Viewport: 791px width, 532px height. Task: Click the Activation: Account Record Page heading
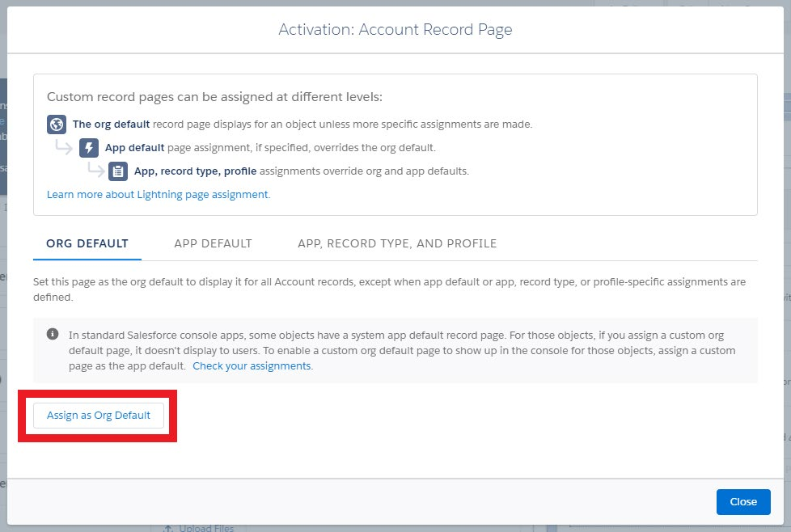click(395, 30)
